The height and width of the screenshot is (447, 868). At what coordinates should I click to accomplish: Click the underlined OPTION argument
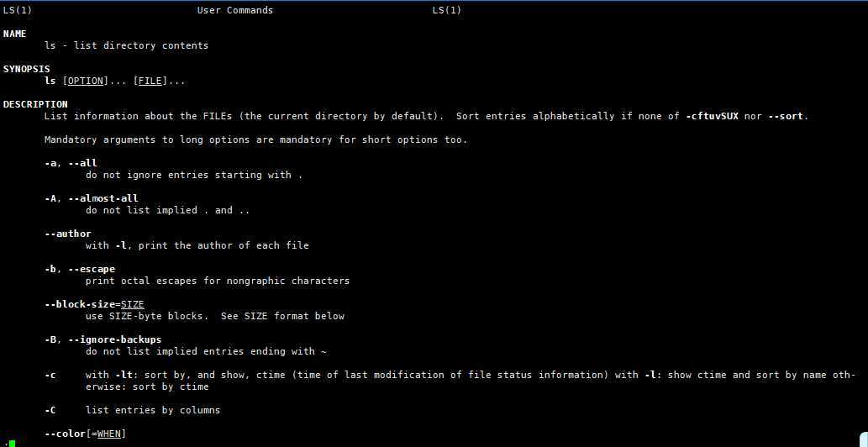[85, 82]
